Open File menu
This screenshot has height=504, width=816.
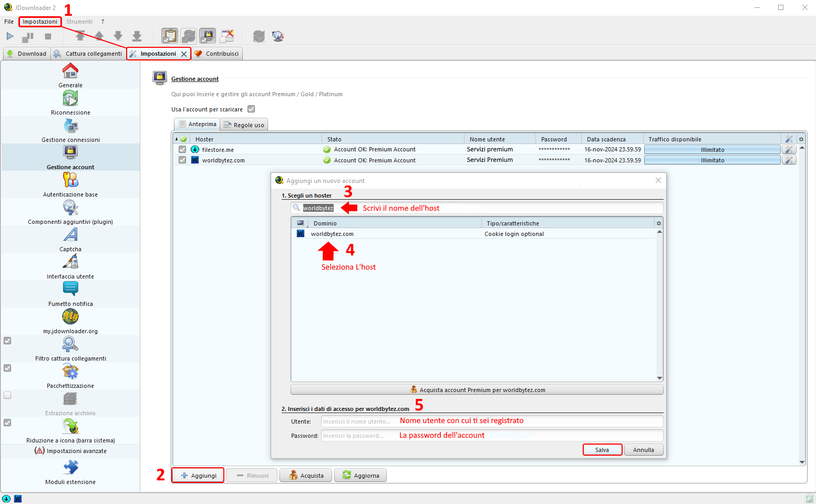9,22
